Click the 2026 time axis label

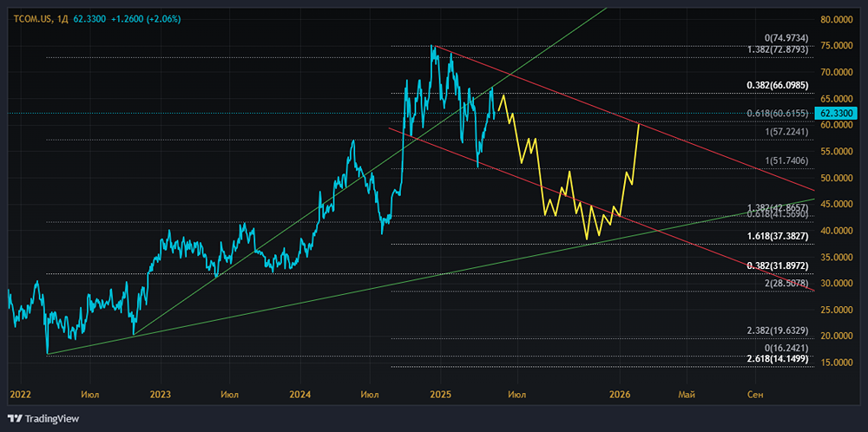click(x=620, y=395)
